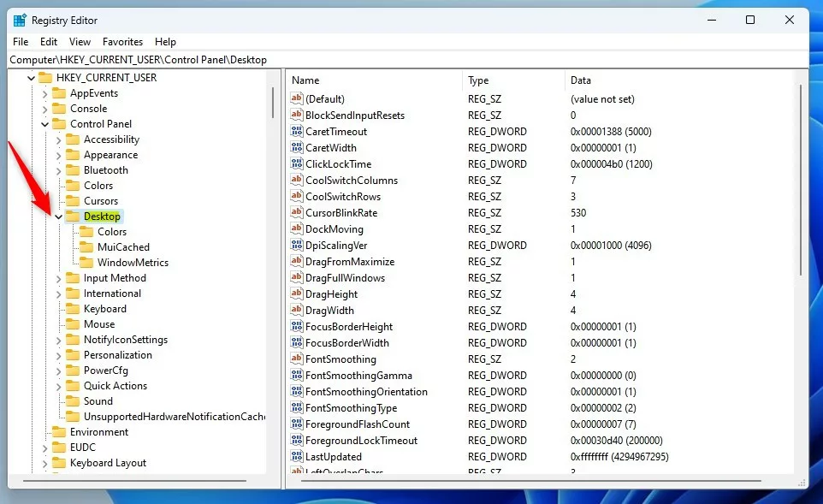This screenshot has height=504, width=823.
Task: Click the Desktop folder icon in tree
Action: [x=73, y=216]
